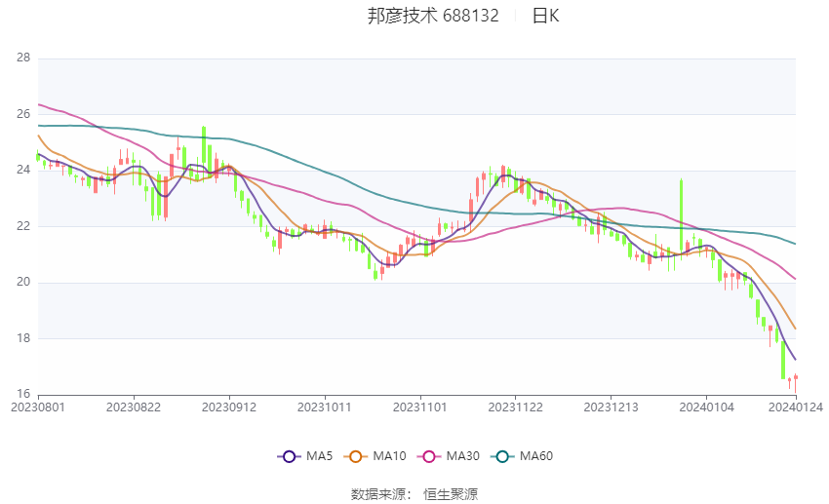The height and width of the screenshot is (504, 829).
Task: Click the x-axis date label 20231011
Action: pos(325,407)
